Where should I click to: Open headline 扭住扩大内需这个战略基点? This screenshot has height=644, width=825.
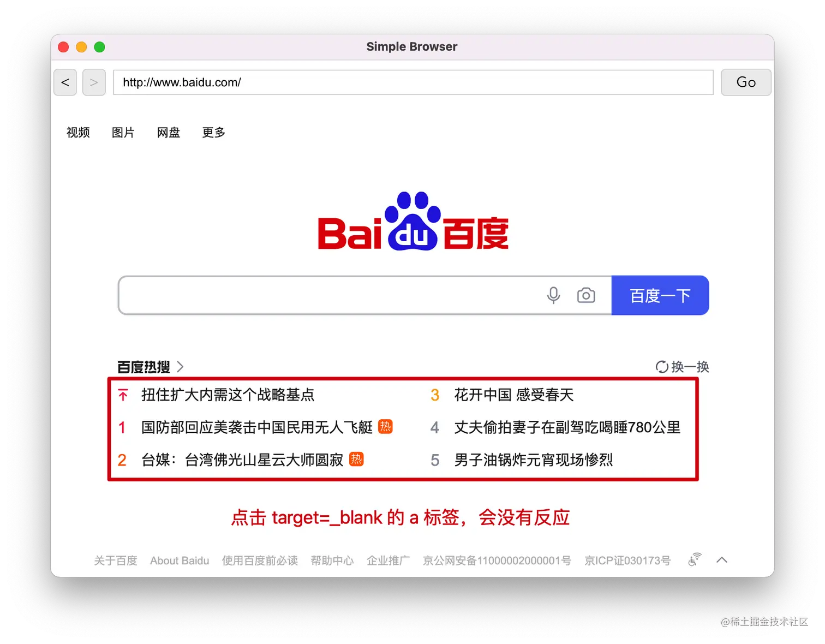tap(228, 395)
